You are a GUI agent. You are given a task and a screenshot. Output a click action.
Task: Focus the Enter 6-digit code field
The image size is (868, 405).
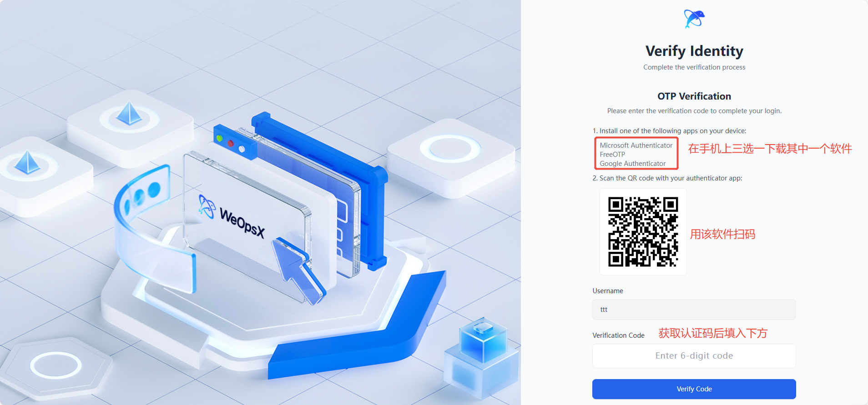[x=694, y=356]
